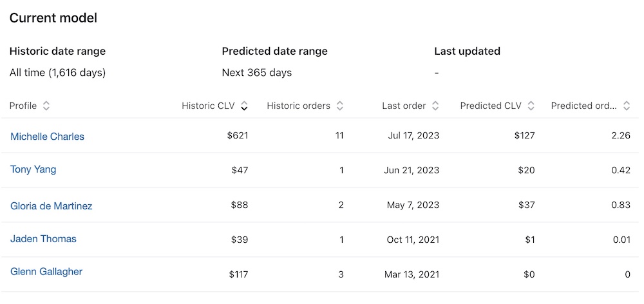This screenshot has width=644, height=304.
Task: Click the Predicted CLV sort icon
Action: coord(531,106)
